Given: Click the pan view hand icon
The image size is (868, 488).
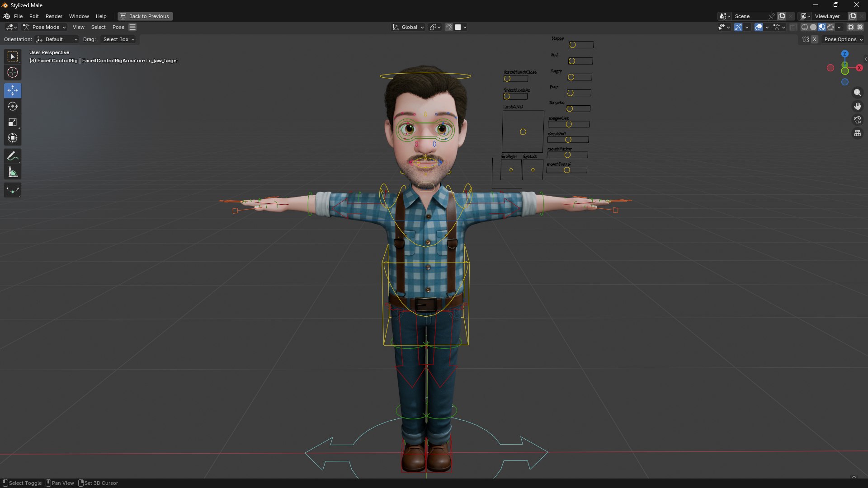Looking at the screenshot, I should pos(857,106).
